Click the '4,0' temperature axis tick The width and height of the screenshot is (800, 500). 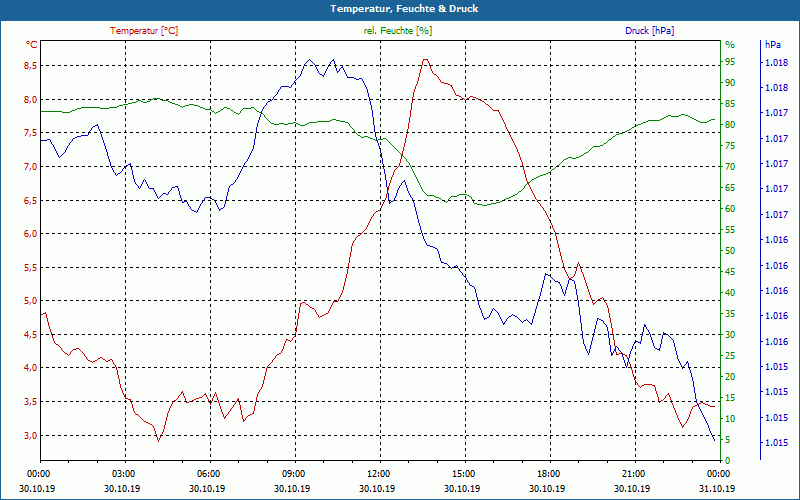(x=31, y=368)
